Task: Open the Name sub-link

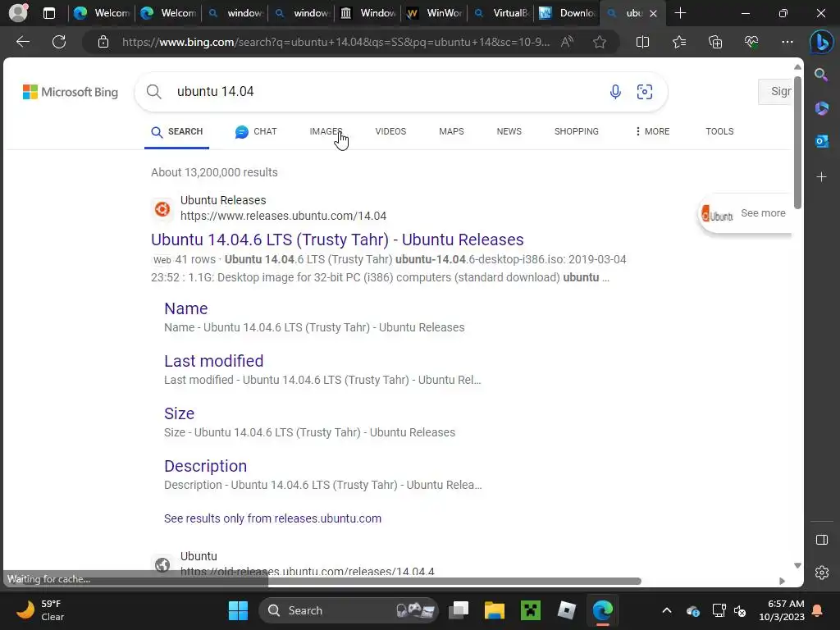Action: point(185,308)
